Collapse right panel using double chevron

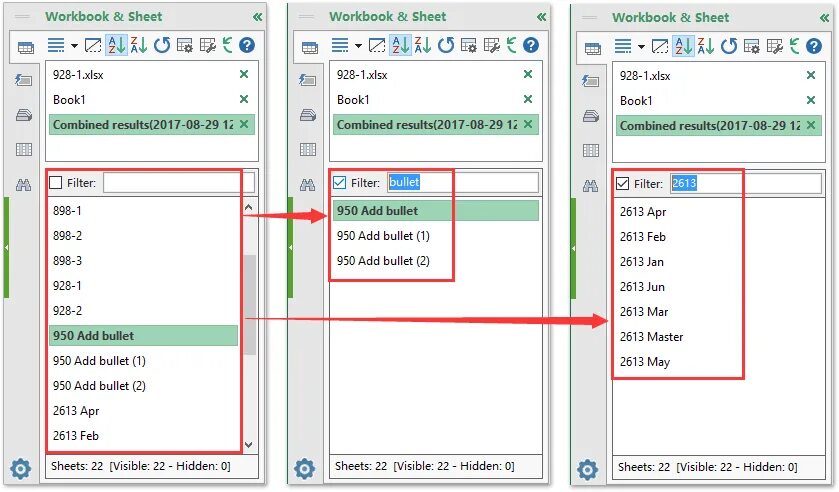tap(825, 18)
